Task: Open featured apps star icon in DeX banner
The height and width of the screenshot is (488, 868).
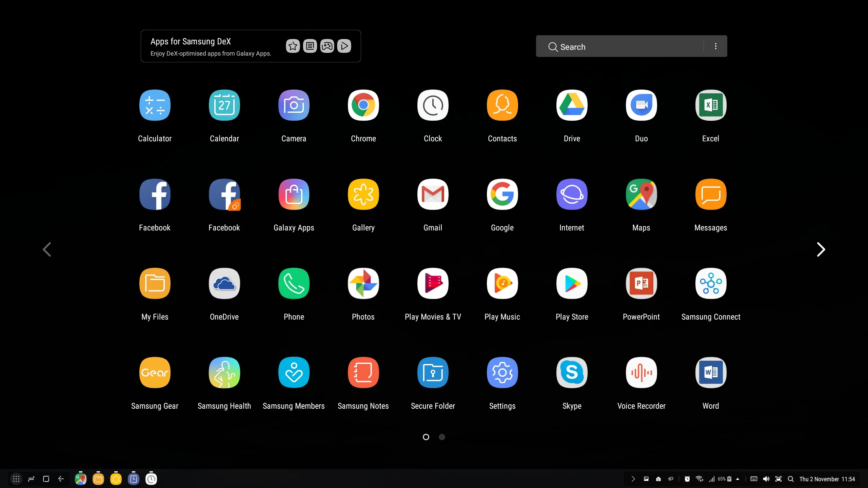Action: click(293, 46)
